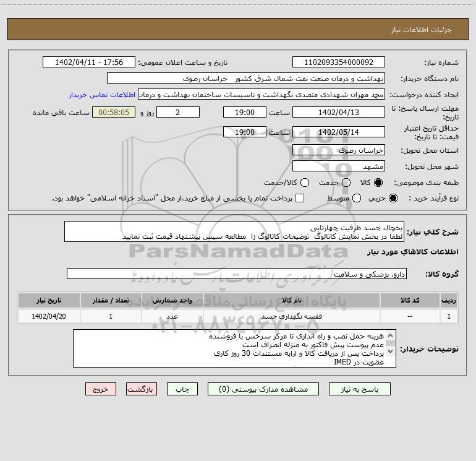This screenshot has width=476, height=461.
Task: Toggle the Islamic treasury documents payment checkbox
Action: [300, 198]
